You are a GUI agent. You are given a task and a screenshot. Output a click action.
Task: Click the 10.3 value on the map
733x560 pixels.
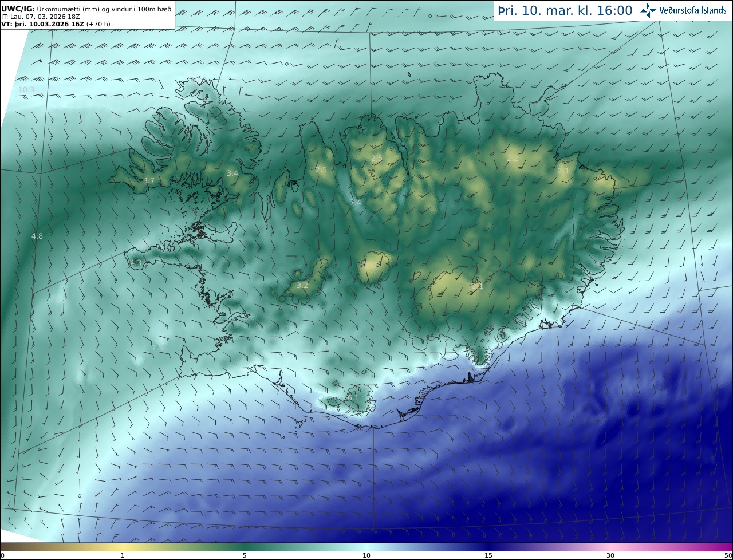26,90
